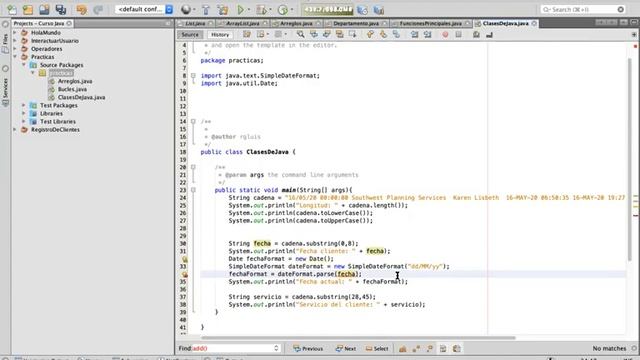The width and height of the screenshot is (640, 360).
Task: Switch to the ArrayList.java tab
Action: (242, 24)
